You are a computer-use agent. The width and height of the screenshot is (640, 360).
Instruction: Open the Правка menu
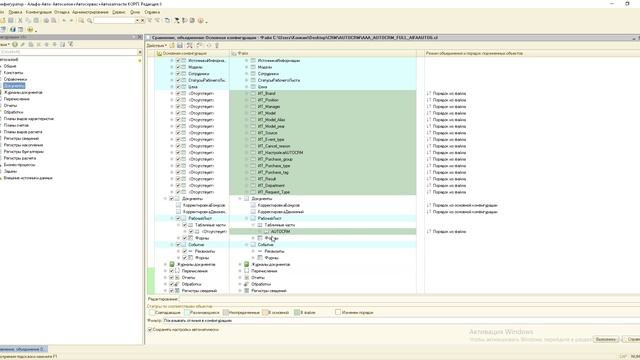pos(15,12)
